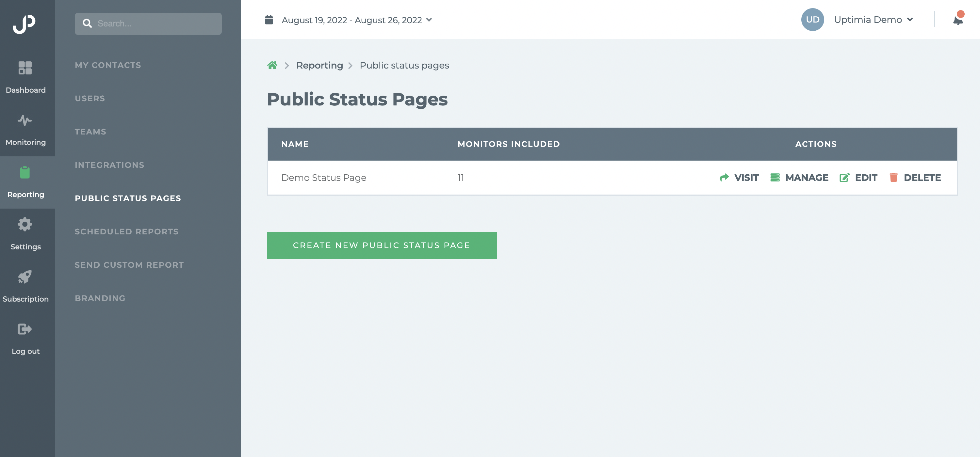The image size is (980, 457).
Task: Open Integrations in the submenu
Action: pos(109,165)
